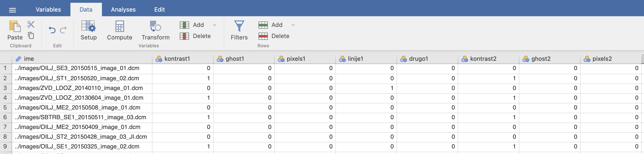Select row number 1 header
Image resolution: width=644 pixels, height=154 pixels.
click(x=6, y=68)
